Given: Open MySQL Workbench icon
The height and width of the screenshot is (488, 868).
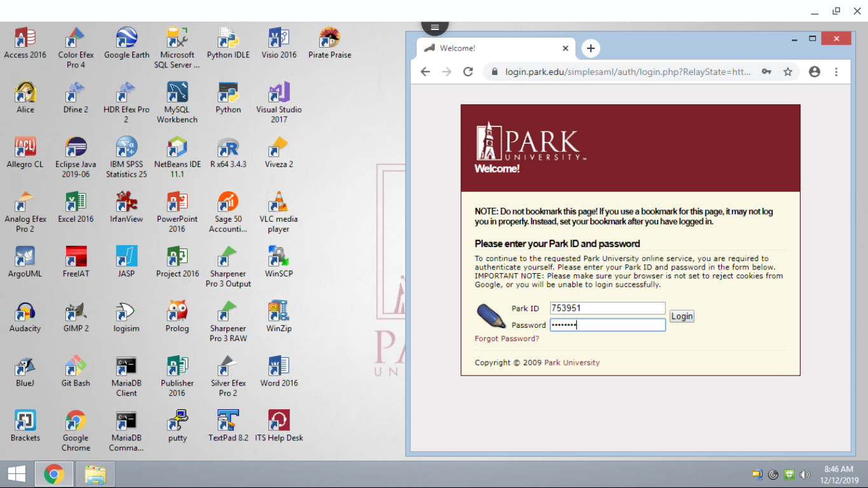Looking at the screenshot, I should [177, 102].
